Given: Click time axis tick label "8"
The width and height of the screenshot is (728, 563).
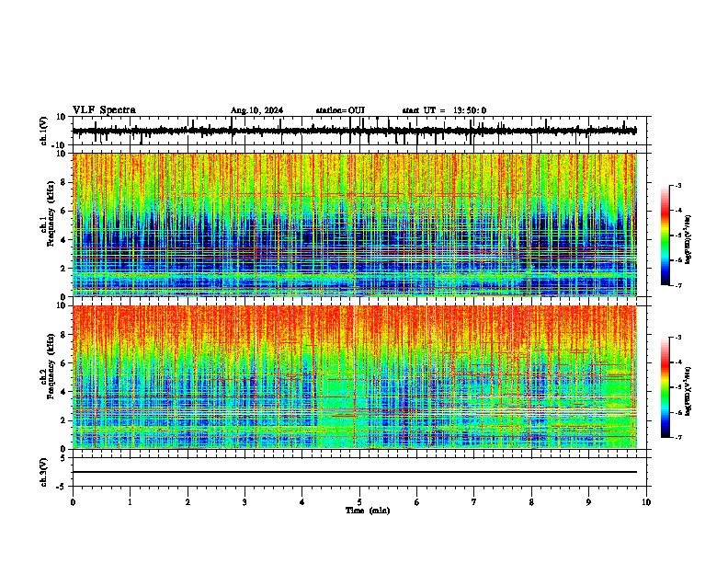Looking at the screenshot, I should point(531,502).
